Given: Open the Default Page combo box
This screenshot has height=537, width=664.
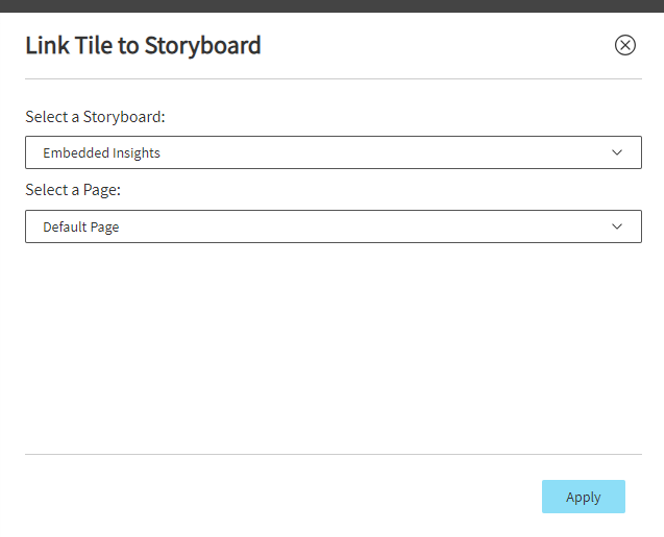Looking at the screenshot, I should (333, 227).
